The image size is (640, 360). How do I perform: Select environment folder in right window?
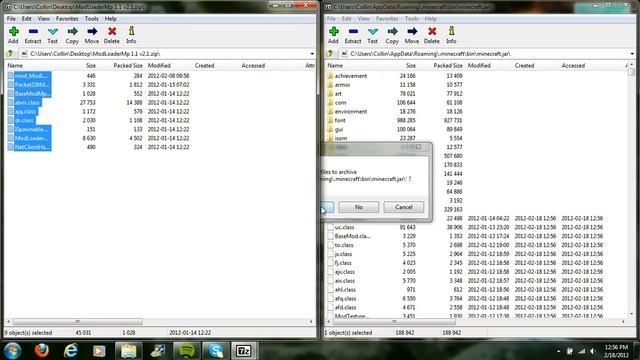[x=351, y=111]
